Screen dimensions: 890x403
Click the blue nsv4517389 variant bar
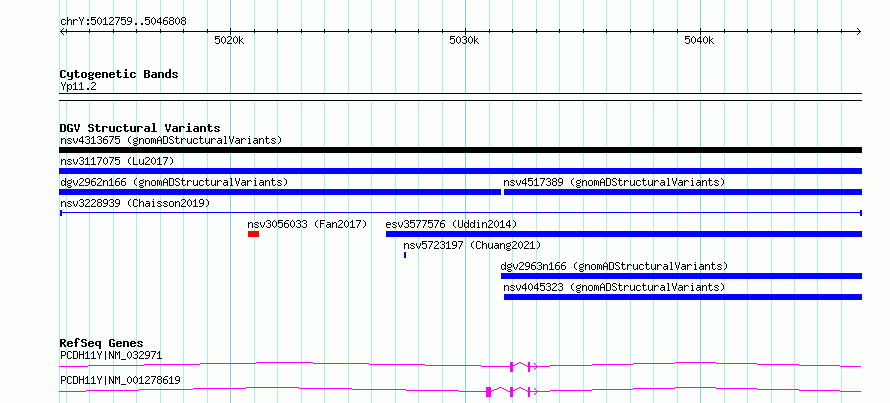[x=683, y=192]
